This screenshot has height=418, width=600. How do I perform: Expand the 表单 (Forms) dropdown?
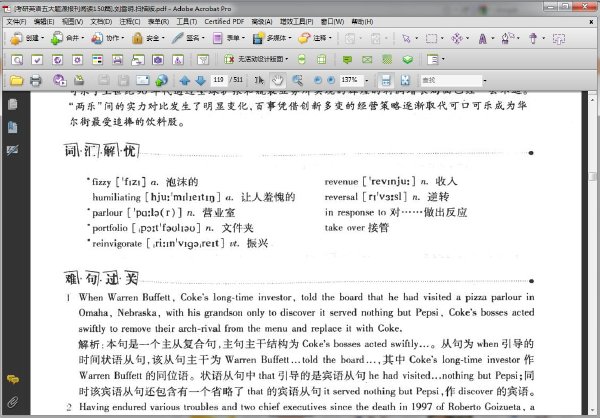(228, 38)
